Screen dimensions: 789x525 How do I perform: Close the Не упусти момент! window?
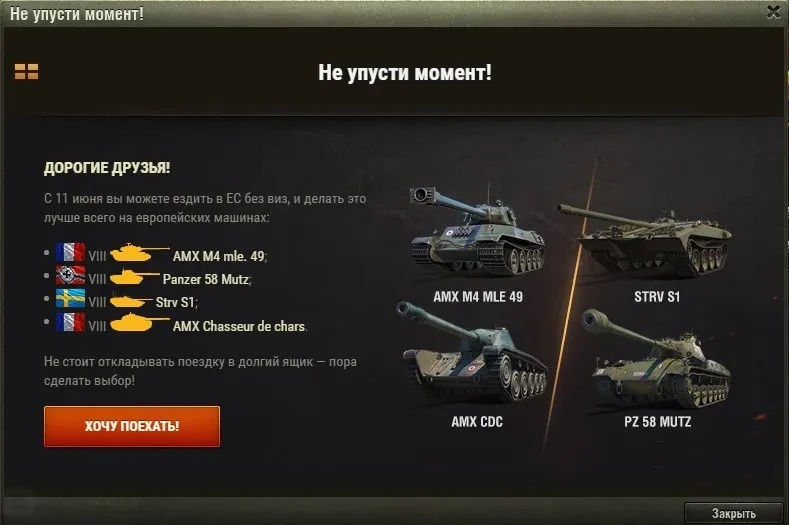(773, 12)
